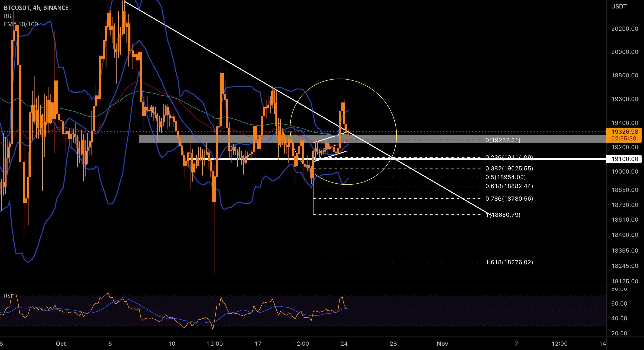Image resolution: width=644 pixels, height=350 pixels.
Task: Select the EMA 50/100 indicator label
Action: (x=21, y=24)
